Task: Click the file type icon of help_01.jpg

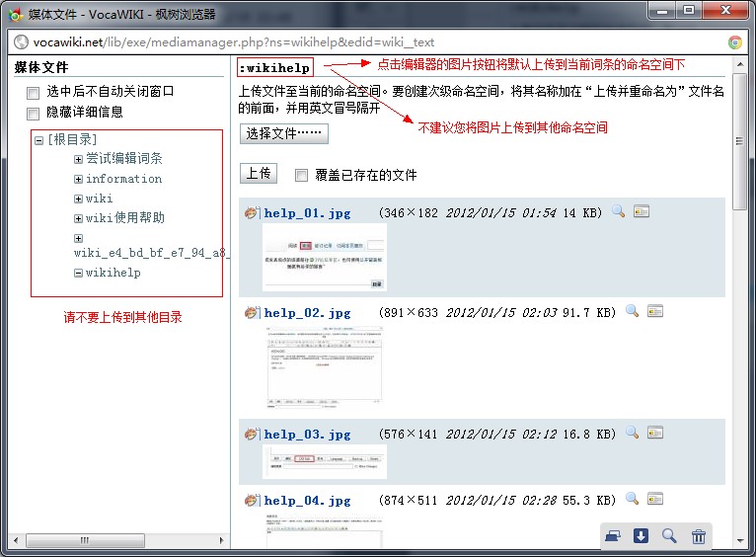Action: click(x=252, y=212)
